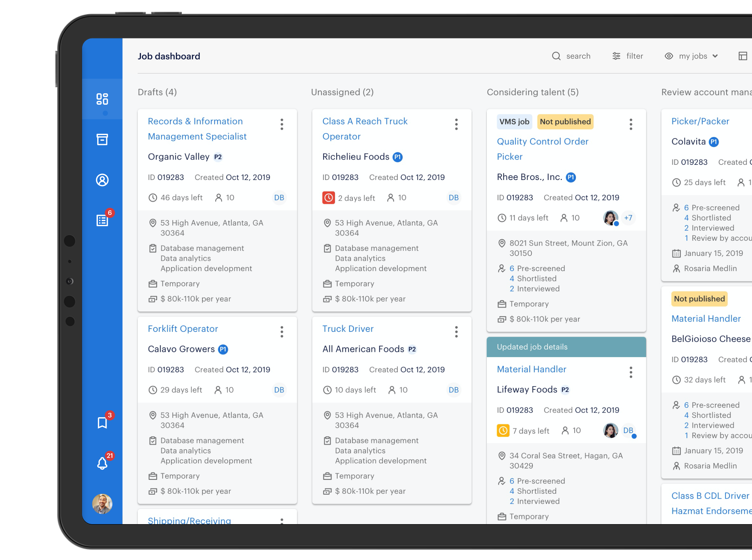The width and height of the screenshot is (752, 560).
Task: Click the +7 assignees badge on Rhee Bros card
Action: 628,217
